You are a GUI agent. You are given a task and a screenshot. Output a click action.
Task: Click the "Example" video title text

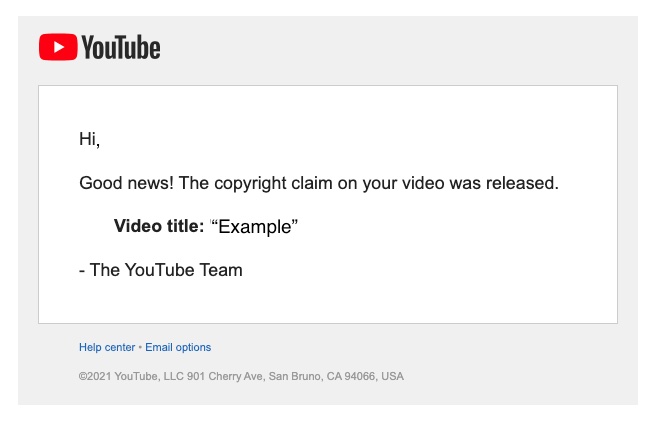click(x=255, y=226)
